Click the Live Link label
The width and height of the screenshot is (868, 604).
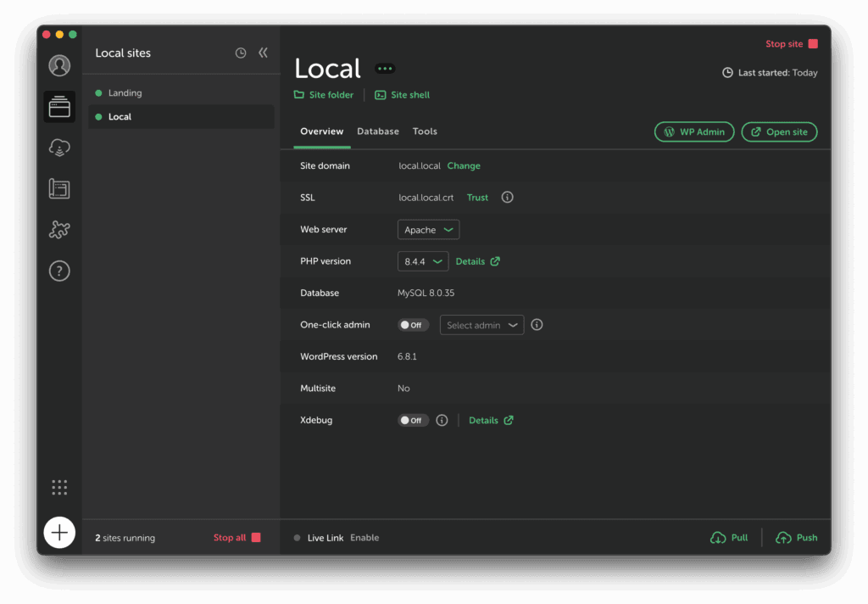pos(325,538)
